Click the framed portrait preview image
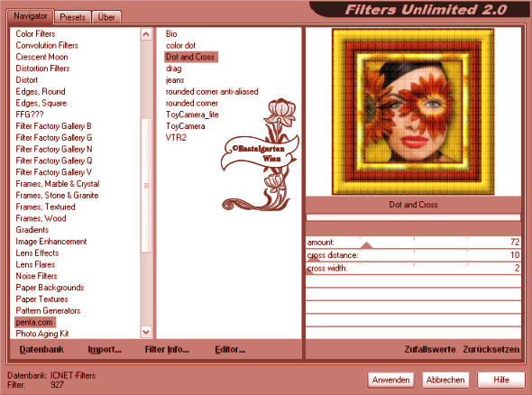532x395 pixels. click(x=413, y=112)
